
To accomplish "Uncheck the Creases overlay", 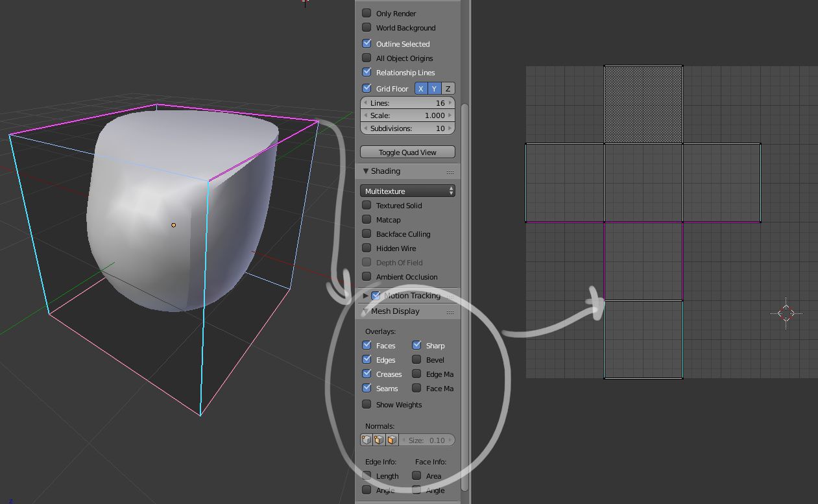I will point(367,374).
